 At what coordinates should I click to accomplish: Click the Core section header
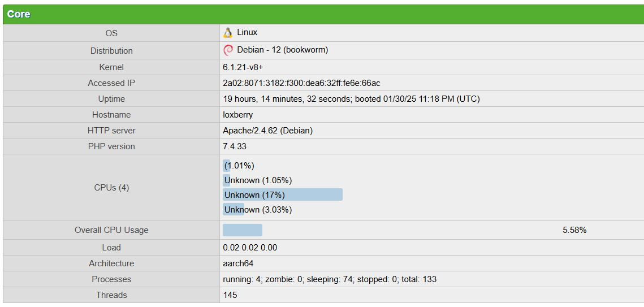(19, 14)
